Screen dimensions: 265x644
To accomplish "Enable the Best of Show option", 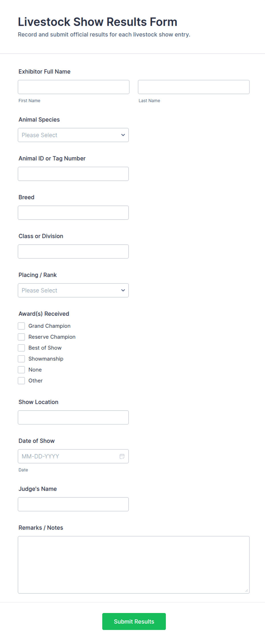I will point(21,348).
